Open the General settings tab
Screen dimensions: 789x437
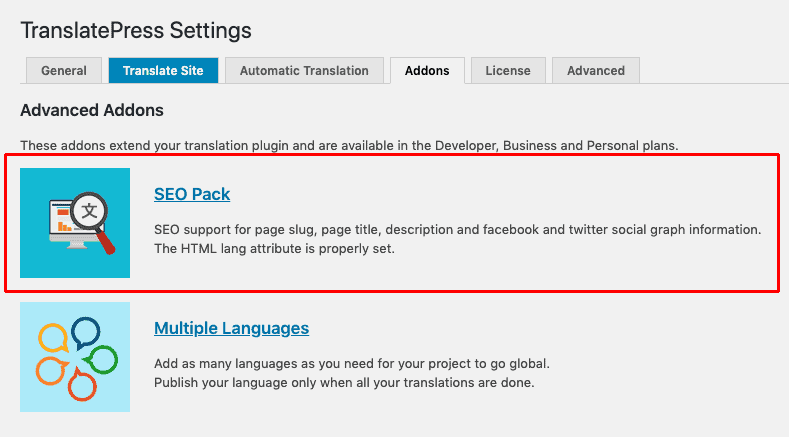coord(64,70)
